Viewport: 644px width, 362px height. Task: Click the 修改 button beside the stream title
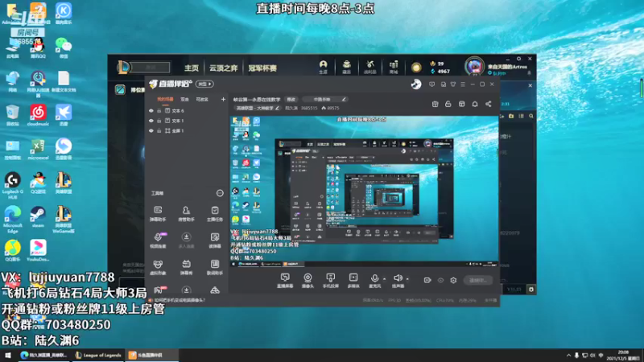pyautogui.click(x=291, y=99)
